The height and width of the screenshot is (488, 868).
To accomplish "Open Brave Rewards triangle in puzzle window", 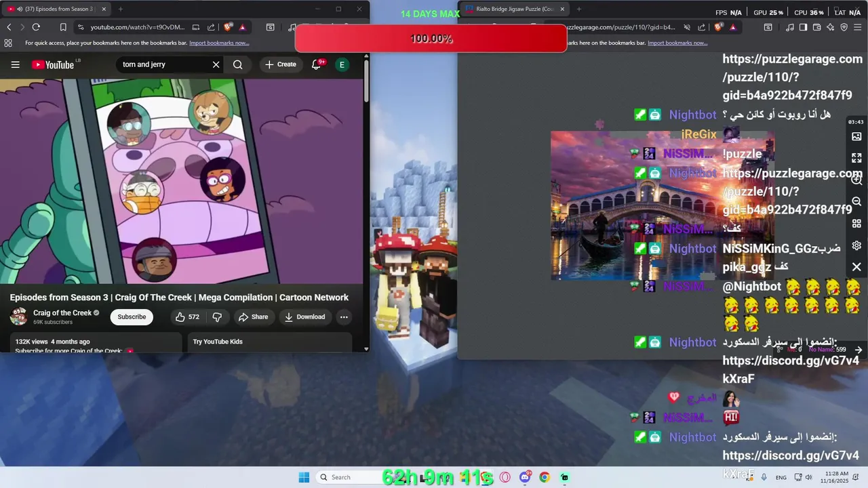I will [733, 27].
